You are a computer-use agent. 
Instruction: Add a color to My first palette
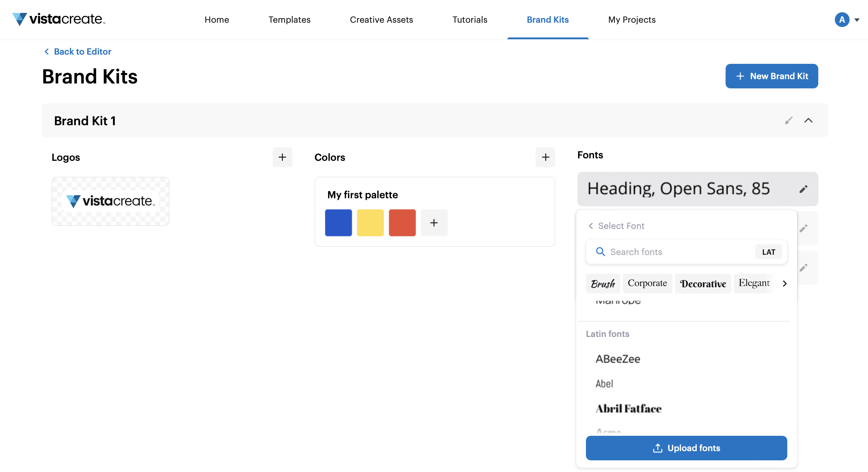pos(434,223)
